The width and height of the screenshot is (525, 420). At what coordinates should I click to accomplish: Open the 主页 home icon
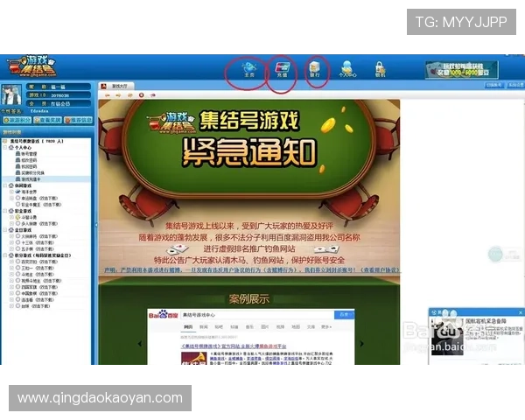click(x=248, y=68)
